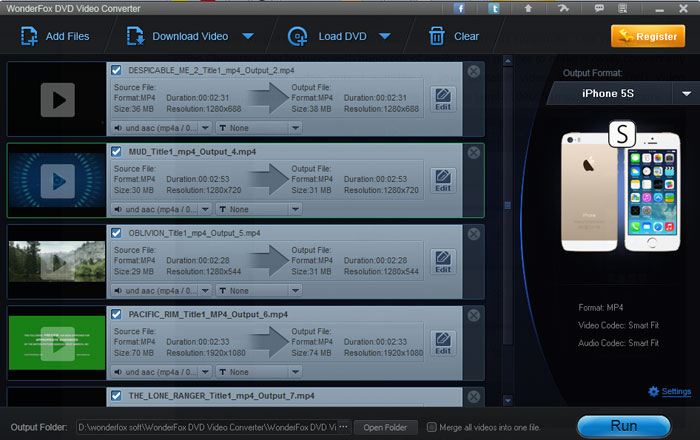
Task: Select the MUD_Title1_mp4_Output_4.mp4 filename
Action: [x=192, y=152]
